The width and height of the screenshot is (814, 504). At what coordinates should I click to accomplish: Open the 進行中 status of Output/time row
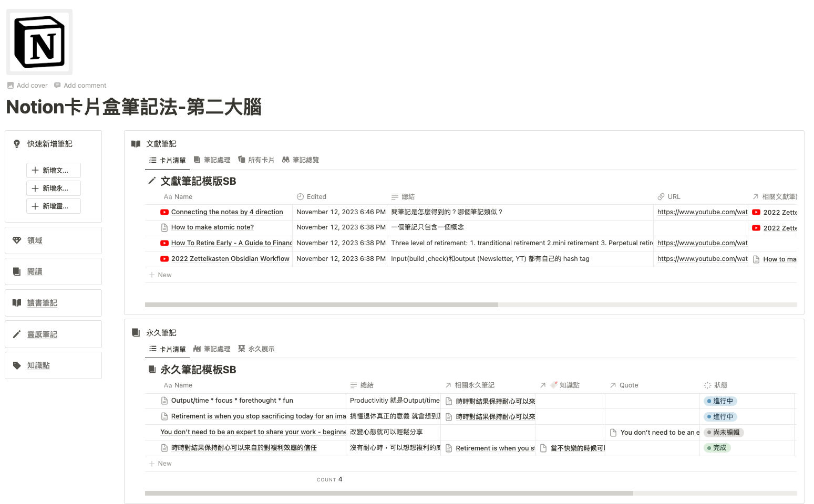(720, 401)
